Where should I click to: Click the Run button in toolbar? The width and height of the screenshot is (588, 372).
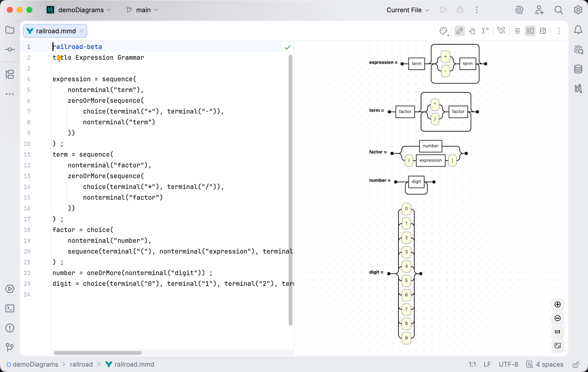443,10
